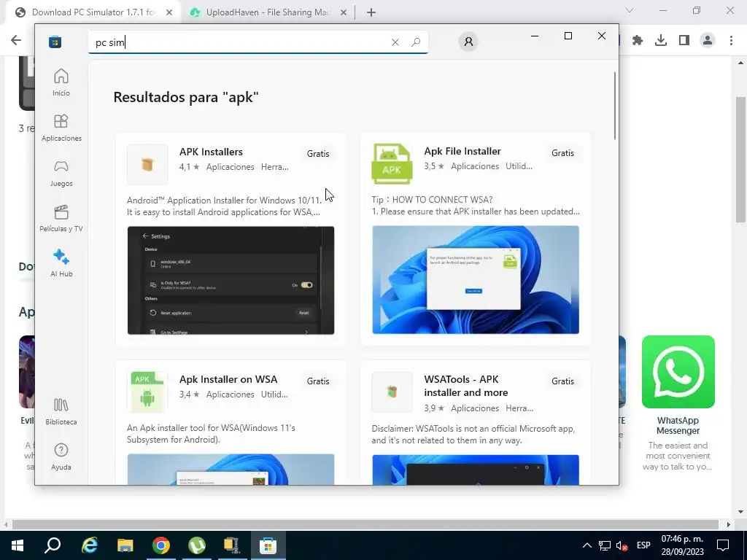Clear the Store search box text
Screen dimensions: 747x560
click(395, 42)
